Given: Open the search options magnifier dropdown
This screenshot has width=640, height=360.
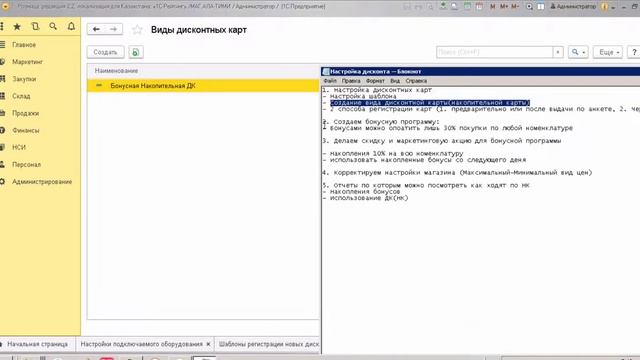Looking at the screenshot, I should pos(578,52).
